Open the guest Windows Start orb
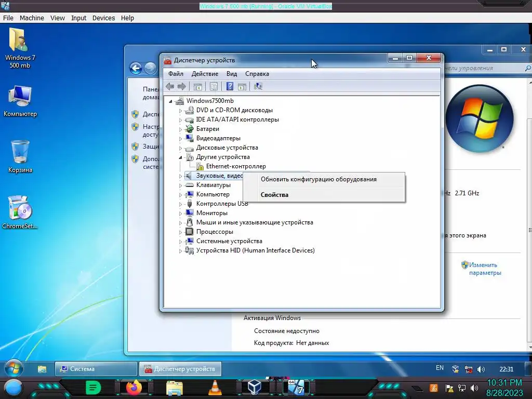 click(x=14, y=369)
